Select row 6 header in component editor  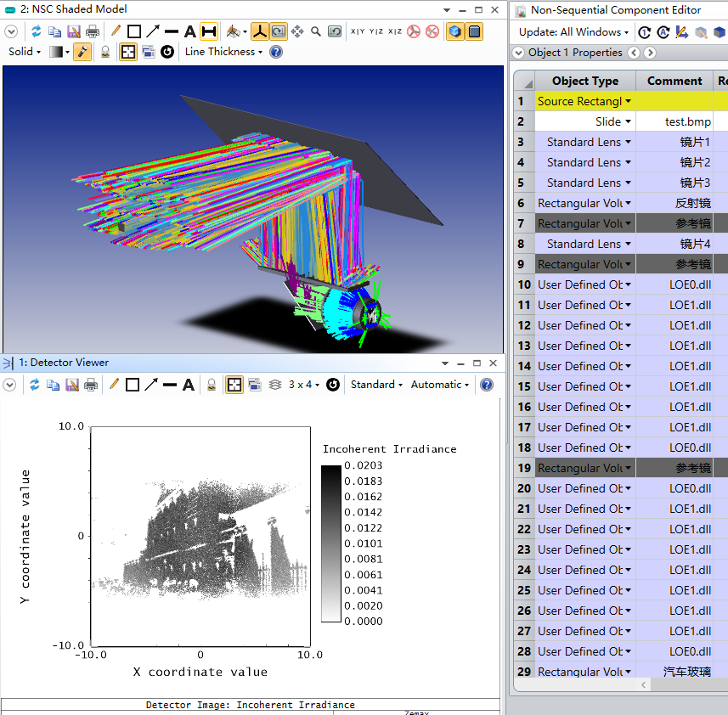coord(524,203)
